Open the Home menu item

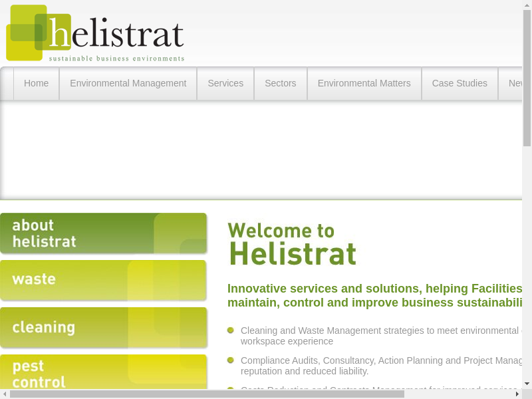click(x=36, y=83)
